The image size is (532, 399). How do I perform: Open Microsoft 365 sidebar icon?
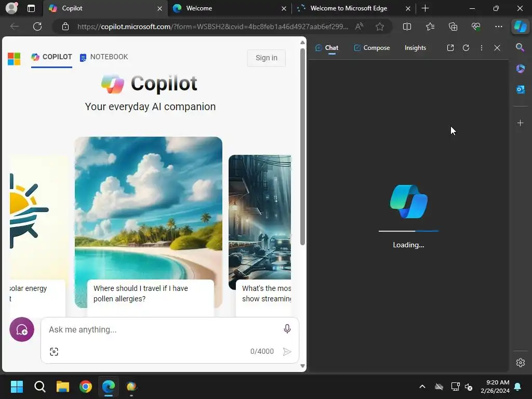pos(520,69)
